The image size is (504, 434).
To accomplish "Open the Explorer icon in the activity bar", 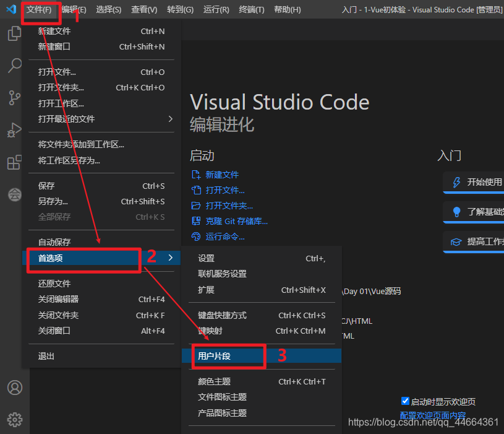I will pos(14,33).
